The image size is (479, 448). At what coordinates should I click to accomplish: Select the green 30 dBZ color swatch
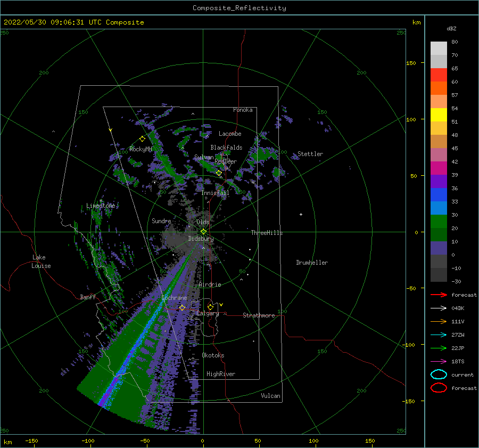(439, 221)
